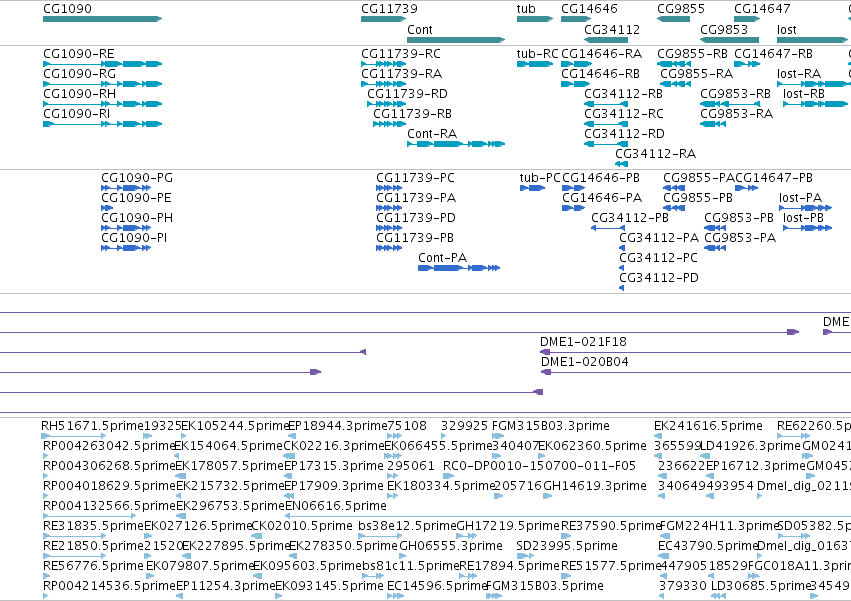Select EST SD23995.5prime
Screen dimensions: 851x601
[x=525, y=556]
